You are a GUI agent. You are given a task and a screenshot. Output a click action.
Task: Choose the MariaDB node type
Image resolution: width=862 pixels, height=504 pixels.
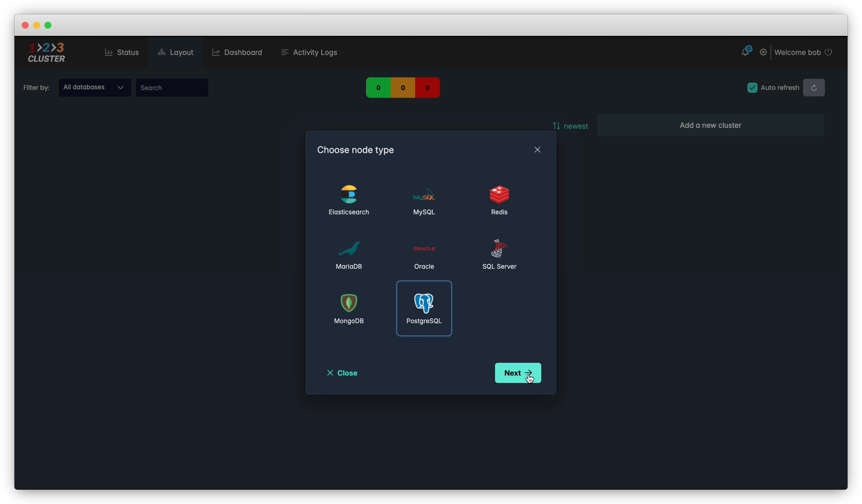click(349, 254)
